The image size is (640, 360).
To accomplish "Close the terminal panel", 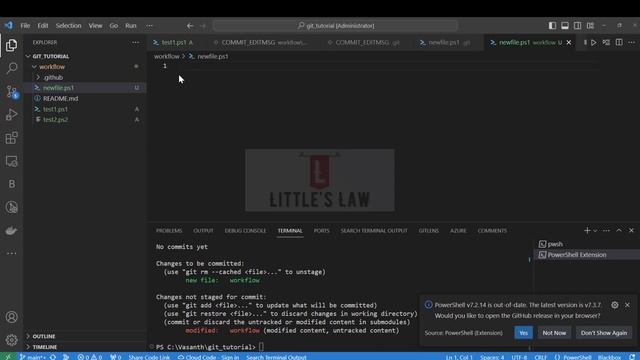I will point(631,231).
